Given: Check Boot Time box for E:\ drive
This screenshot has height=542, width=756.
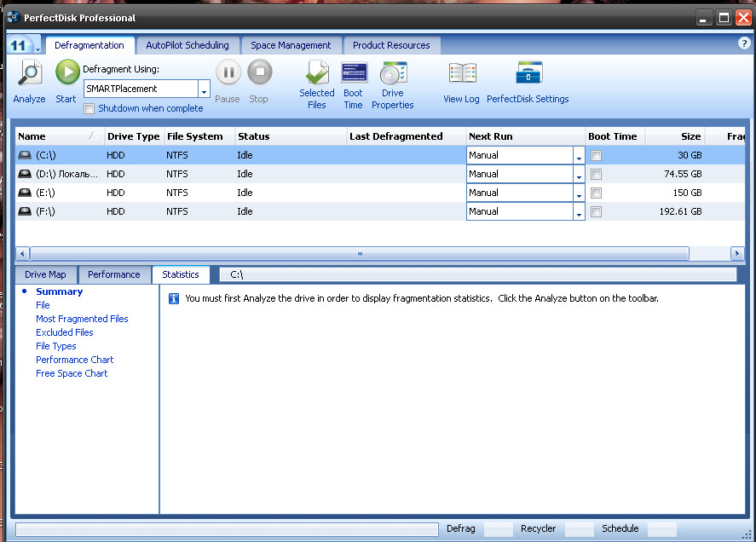Looking at the screenshot, I should (596, 193).
